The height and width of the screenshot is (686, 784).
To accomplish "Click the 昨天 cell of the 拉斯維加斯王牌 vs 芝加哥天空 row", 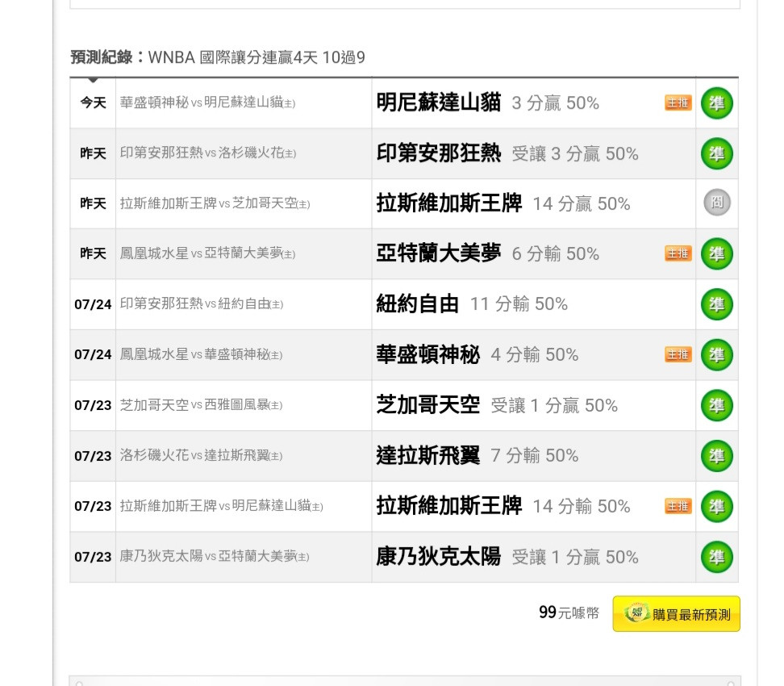I will pos(93,203).
